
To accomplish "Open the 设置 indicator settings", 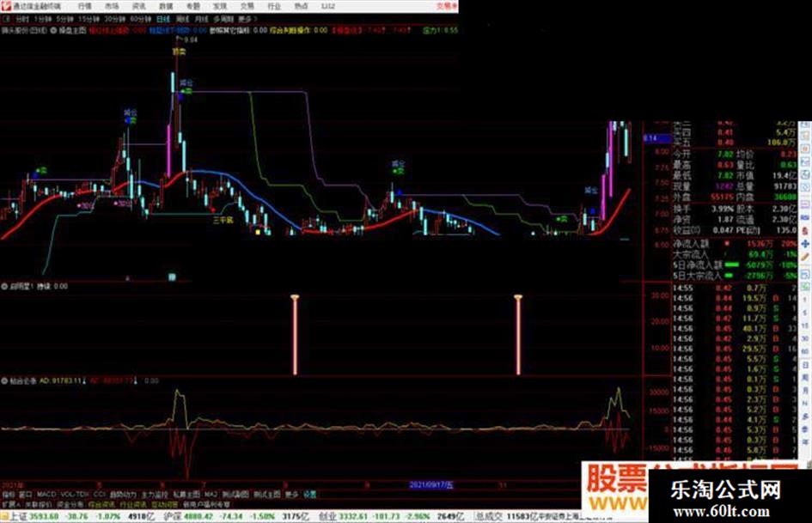I will [310, 495].
